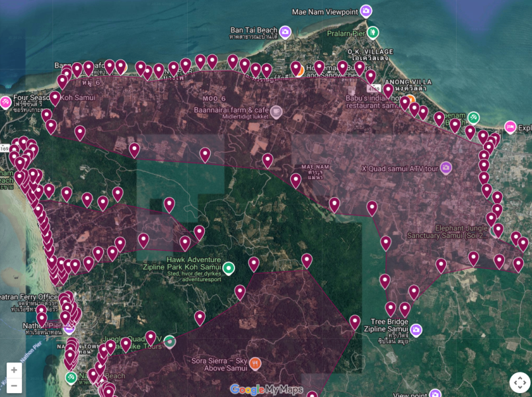Click the Maenam Beach green beach icon
532x397 pixels.
[x=473, y=118]
